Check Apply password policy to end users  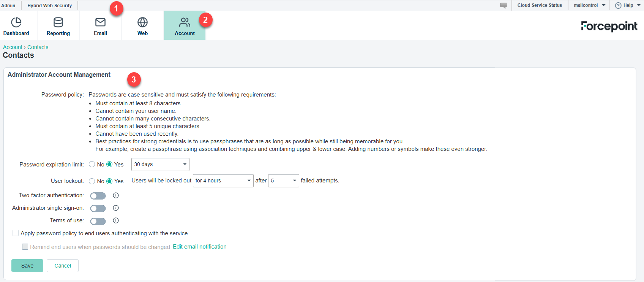[x=16, y=233]
